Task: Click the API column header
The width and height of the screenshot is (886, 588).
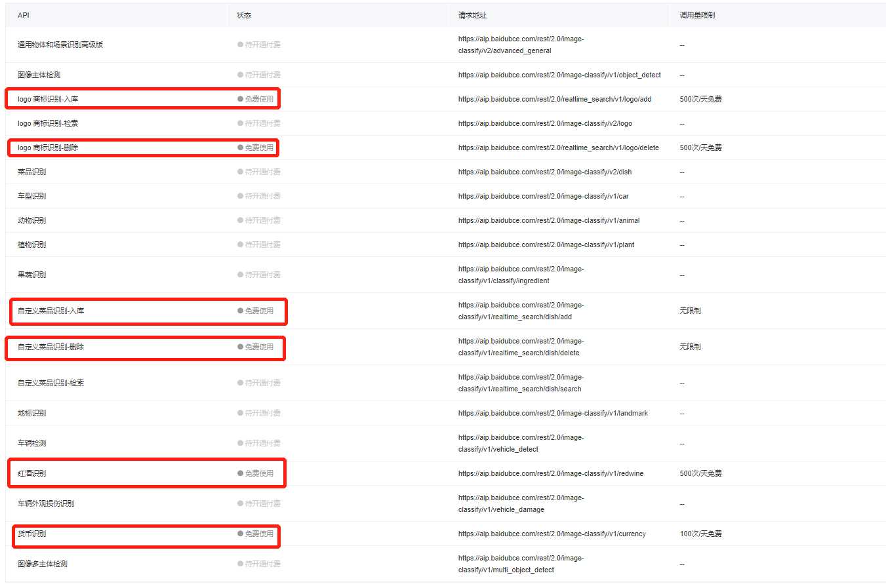Action: point(24,15)
